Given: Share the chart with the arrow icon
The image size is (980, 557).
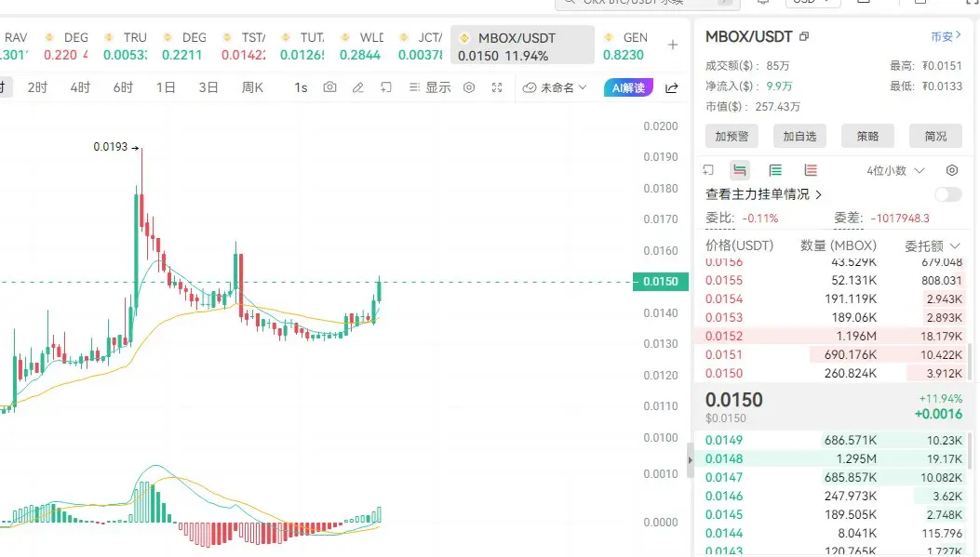Looking at the screenshot, I should 672,87.
